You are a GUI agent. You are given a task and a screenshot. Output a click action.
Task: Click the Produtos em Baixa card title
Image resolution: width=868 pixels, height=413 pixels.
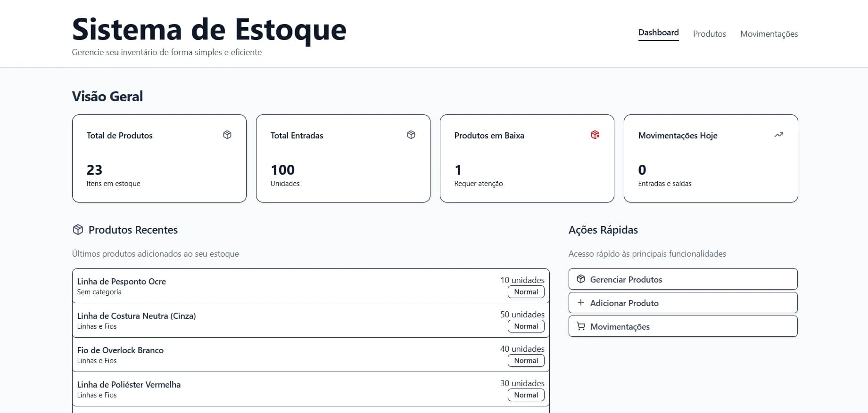(489, 135)
